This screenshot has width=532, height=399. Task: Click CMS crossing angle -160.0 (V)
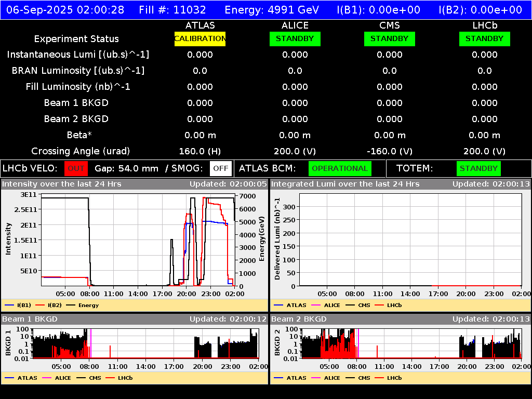coord(390,151)
